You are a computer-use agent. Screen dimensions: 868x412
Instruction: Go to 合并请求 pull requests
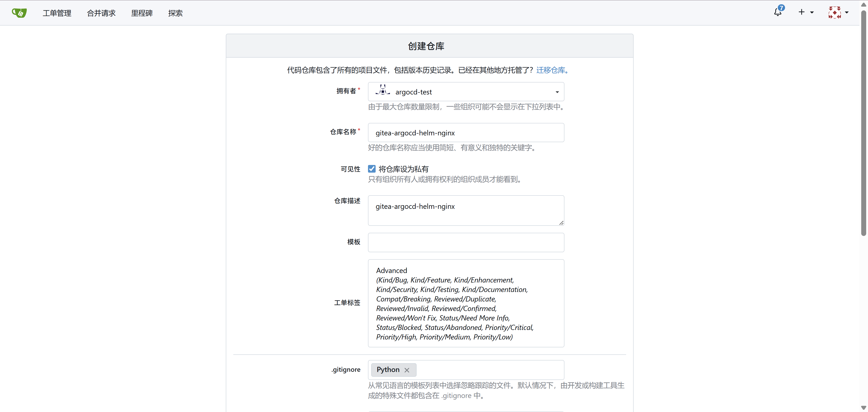(101, 13)
